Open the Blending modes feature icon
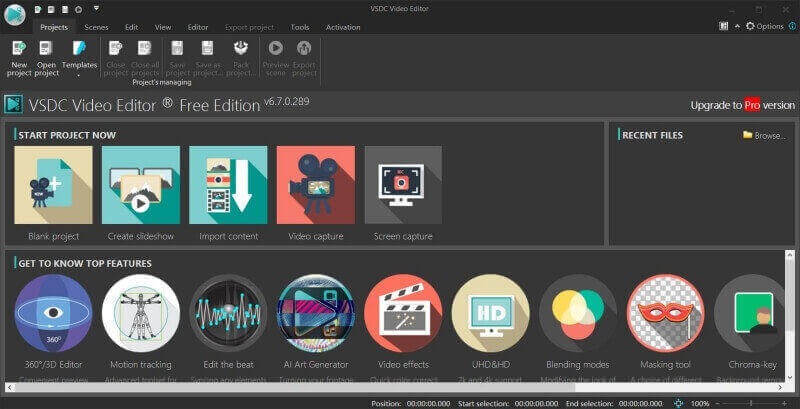This screenshot has height=409, width=800. click(578, 313)
